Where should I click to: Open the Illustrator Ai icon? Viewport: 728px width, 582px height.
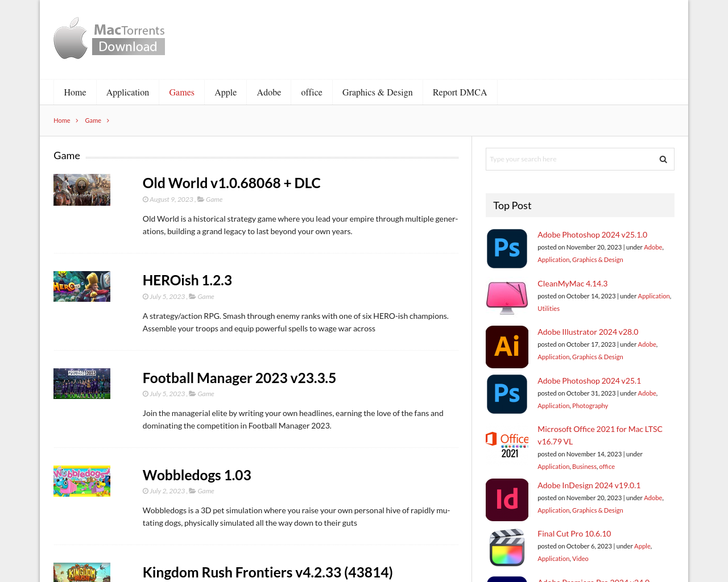(x=507, y=347)
